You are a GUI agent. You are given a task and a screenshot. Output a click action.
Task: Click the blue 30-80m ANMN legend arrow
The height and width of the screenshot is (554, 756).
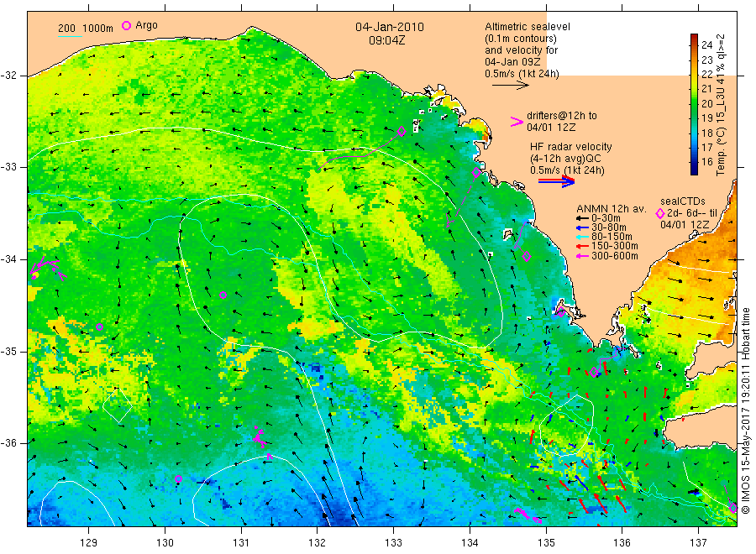tap(582, 227)
